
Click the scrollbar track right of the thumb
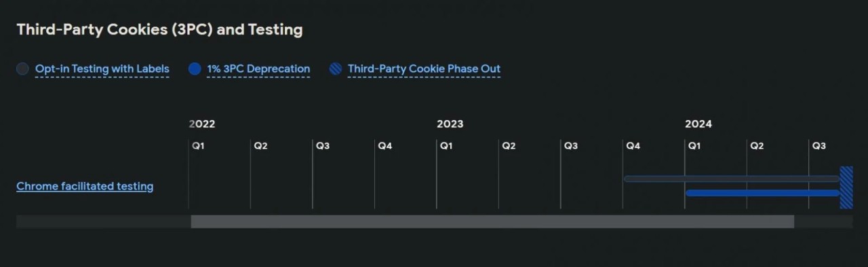coord(823,221)
